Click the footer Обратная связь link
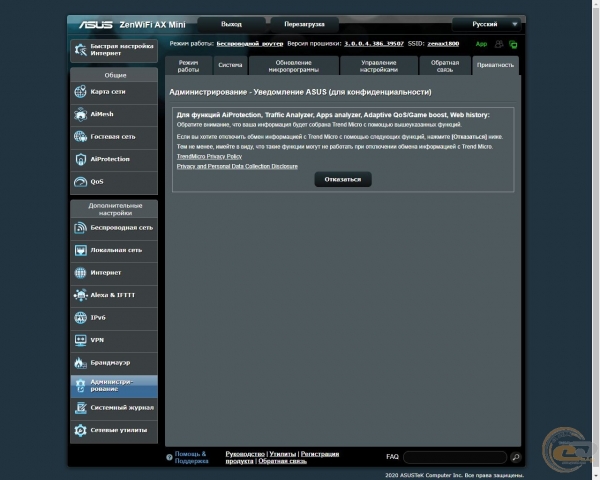The height and width of the screenshot is (480, 600). point(282,461)
